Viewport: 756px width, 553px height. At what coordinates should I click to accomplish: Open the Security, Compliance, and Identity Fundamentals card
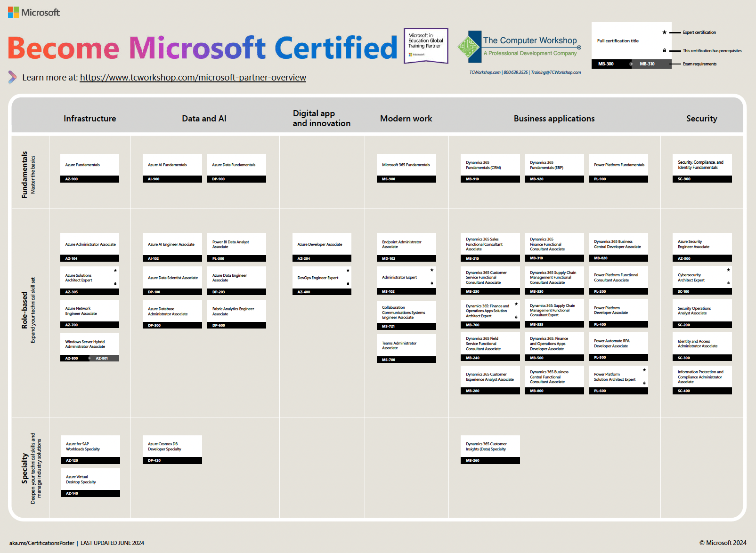click(702, 168)
